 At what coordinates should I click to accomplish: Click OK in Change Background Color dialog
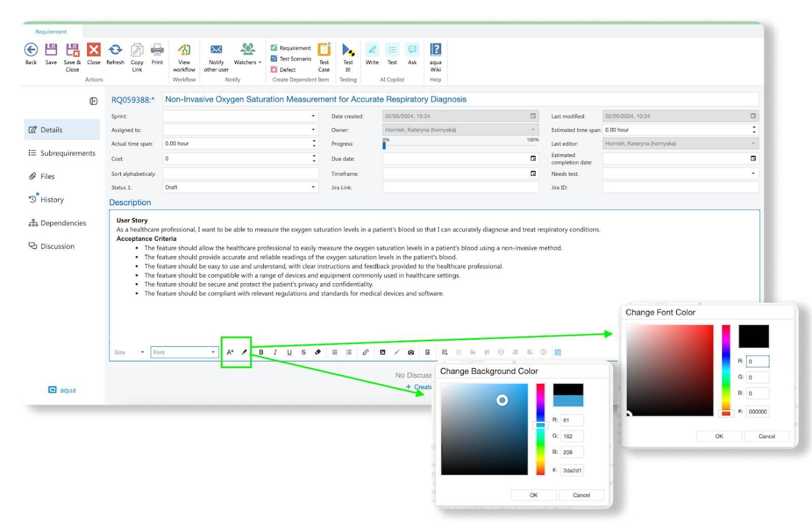pos(533,495)
